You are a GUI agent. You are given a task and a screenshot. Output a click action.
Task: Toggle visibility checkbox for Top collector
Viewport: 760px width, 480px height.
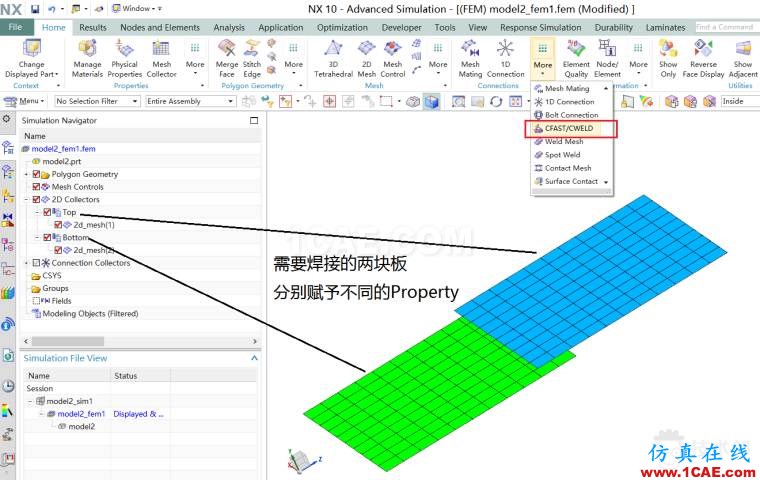pos(47,213)
